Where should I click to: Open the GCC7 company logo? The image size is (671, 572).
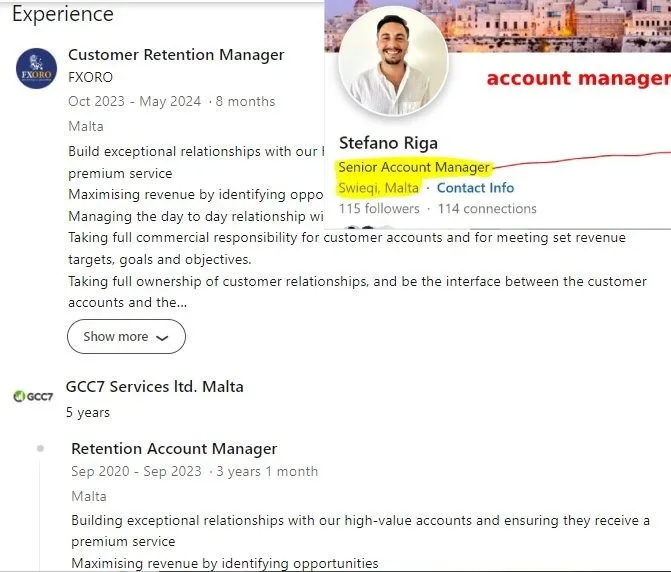point(33,396)
